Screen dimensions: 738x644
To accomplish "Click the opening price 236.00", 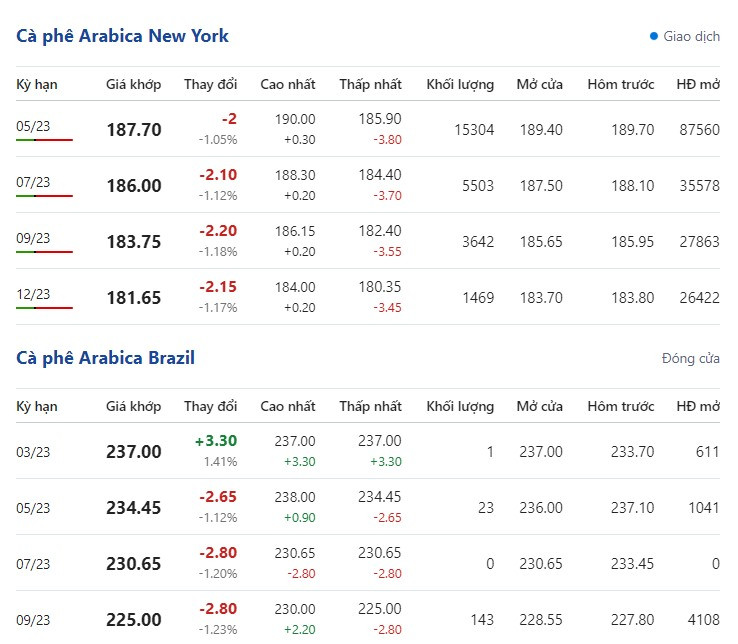I will click(x=541, y=507).
